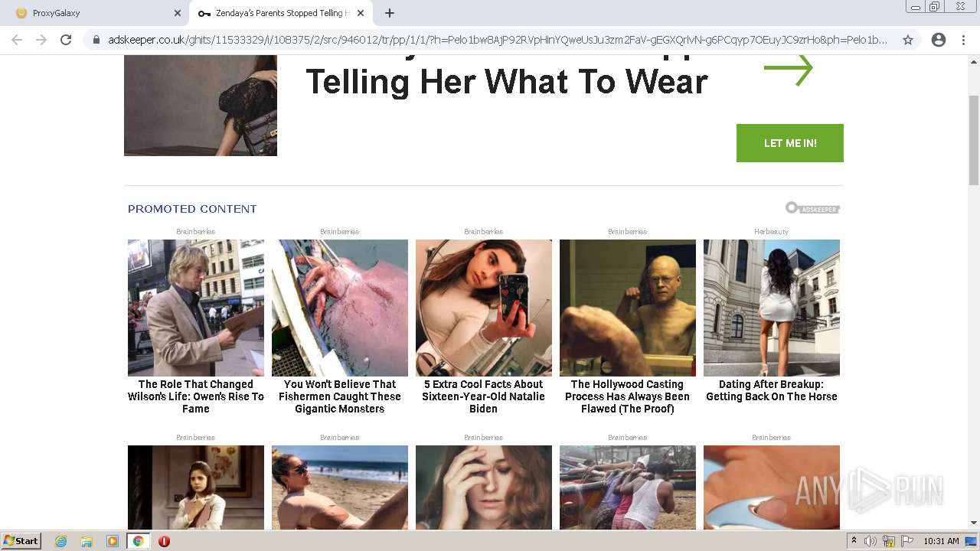The height and width of the screenshot is (551, 980).
Task: Click the Show desktop tray button
Action: point(971,541)
